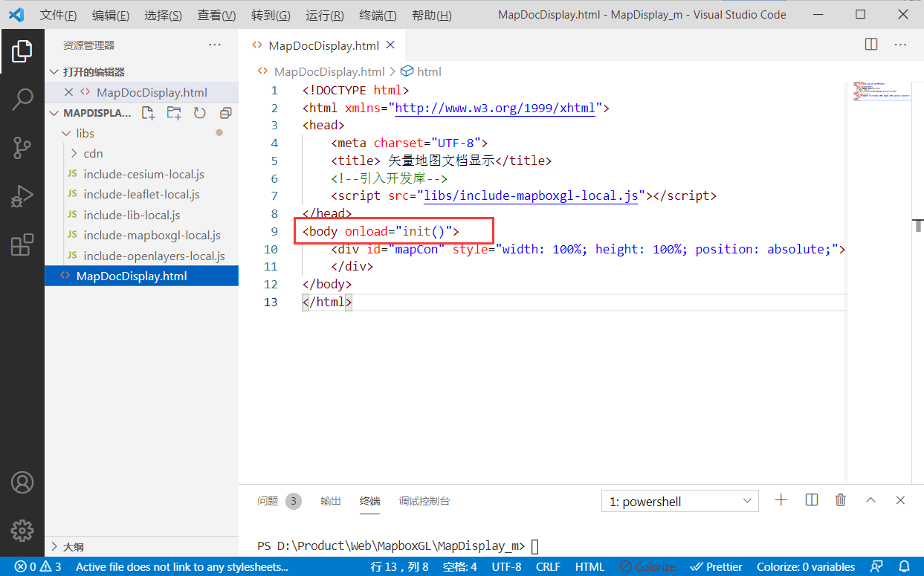This screenshot has height=576, width=924.
Task: Create a new terminal with plus icon
Action: [x=781, y=500]
